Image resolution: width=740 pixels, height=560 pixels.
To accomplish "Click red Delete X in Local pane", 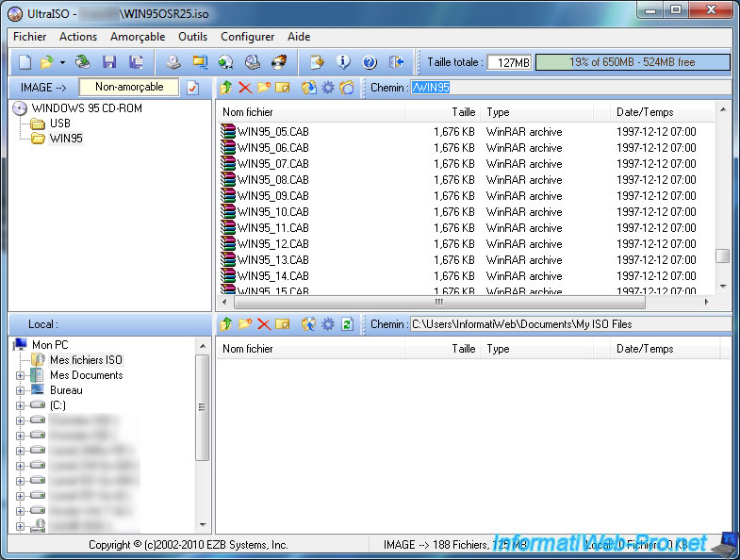I will click(x=264, y=324).
